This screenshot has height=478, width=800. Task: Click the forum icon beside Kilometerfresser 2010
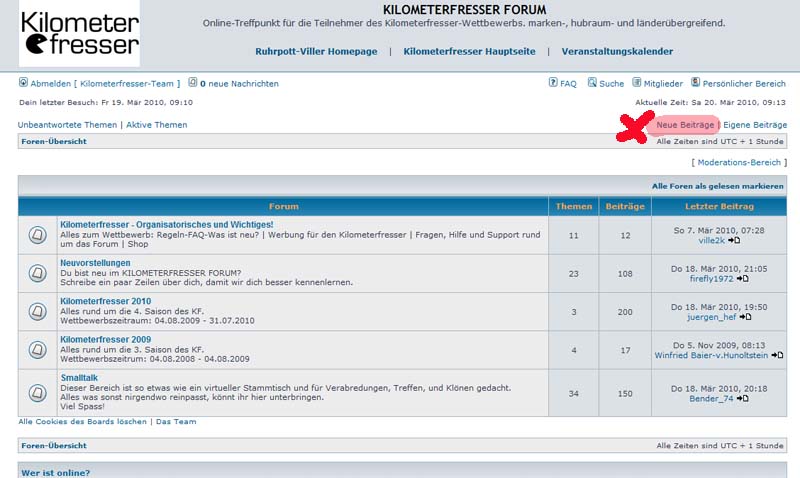click(x=37, y=312)
